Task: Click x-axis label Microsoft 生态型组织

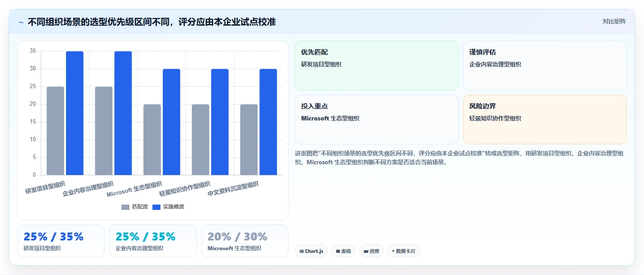Action: pos(134,189)
